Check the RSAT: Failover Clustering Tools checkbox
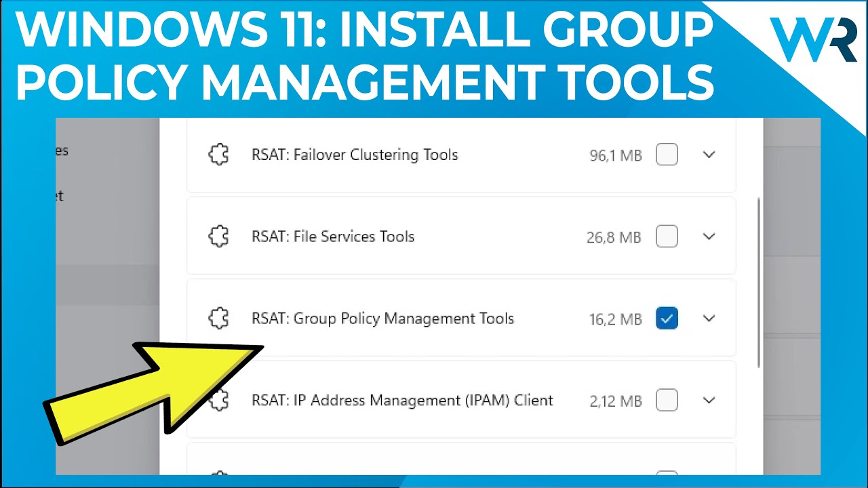 [667, 155]
